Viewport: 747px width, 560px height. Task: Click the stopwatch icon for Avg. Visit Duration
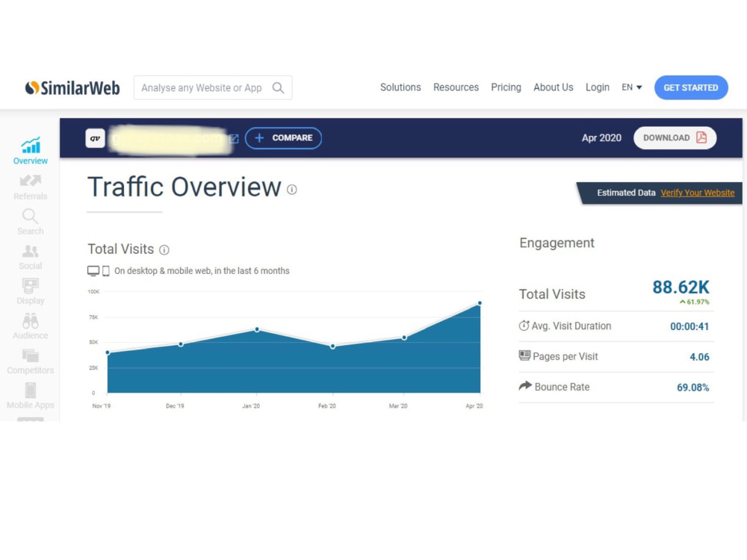click(524, 326)
